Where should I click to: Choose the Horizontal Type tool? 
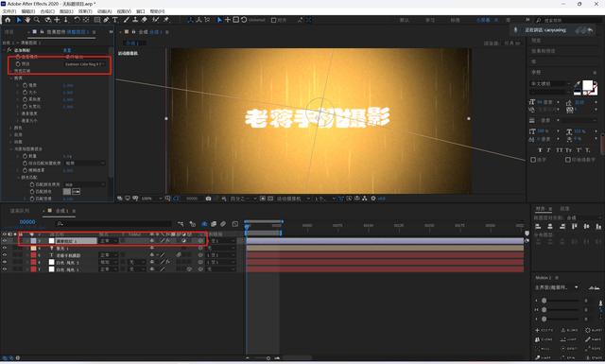(x=115, y=20)
